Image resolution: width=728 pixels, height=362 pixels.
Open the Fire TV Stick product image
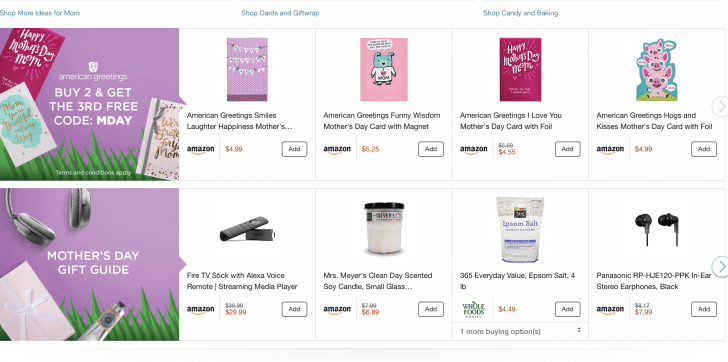click(x=247, y=229)
